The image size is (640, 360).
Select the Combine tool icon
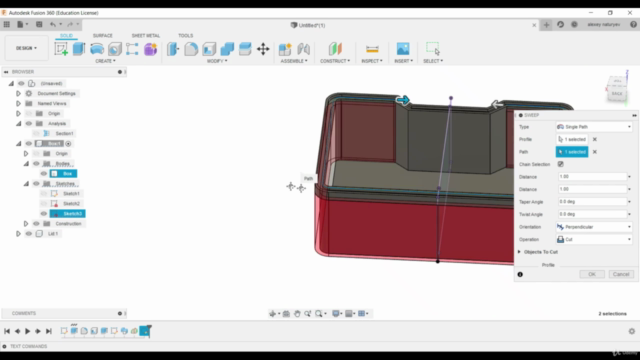(227, 49)
